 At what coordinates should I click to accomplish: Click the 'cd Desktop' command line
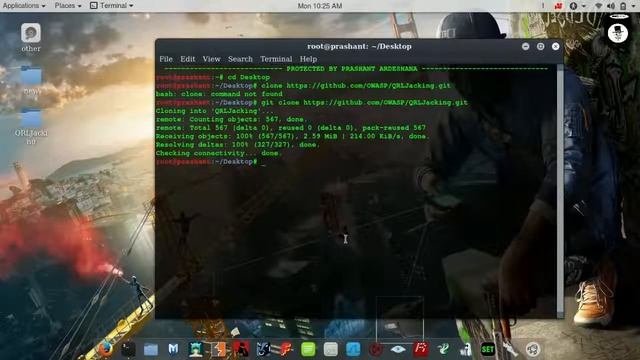[x=213, y=77]
